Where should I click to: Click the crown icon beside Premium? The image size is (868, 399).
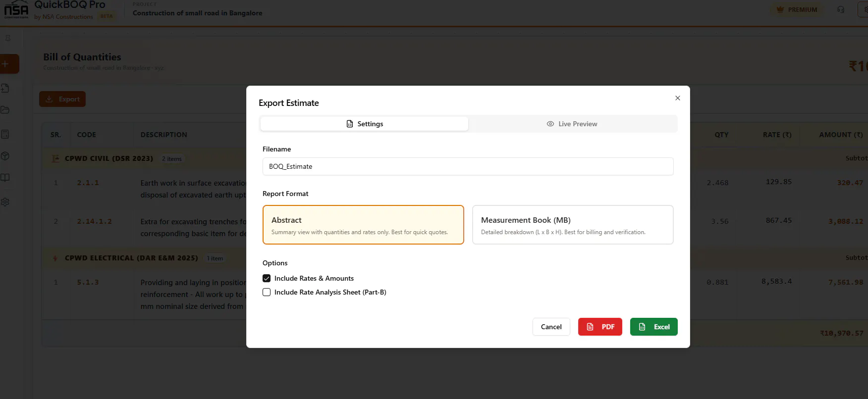tap(780, 9)
